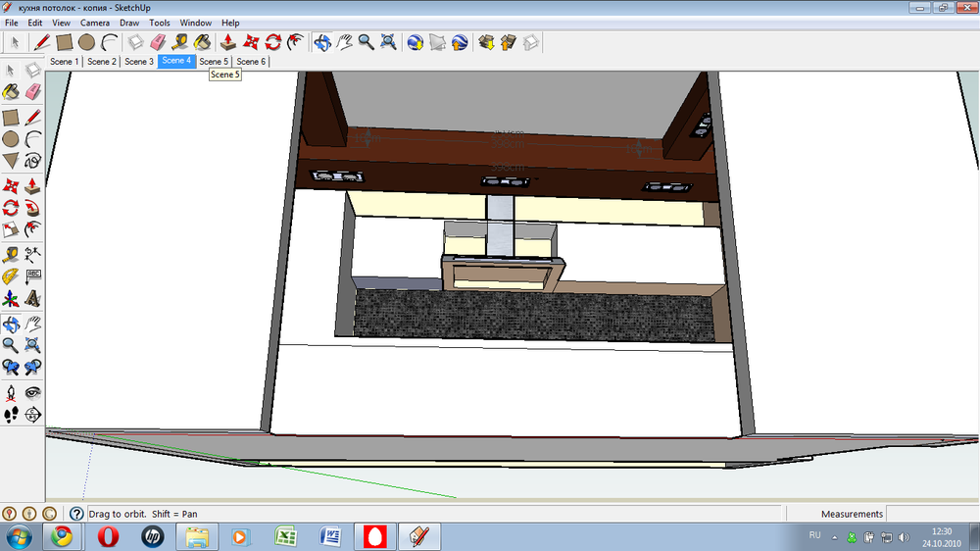Click the Position Camera tool
This screenshot has width=980, height=551.
(x=11, y=392)
